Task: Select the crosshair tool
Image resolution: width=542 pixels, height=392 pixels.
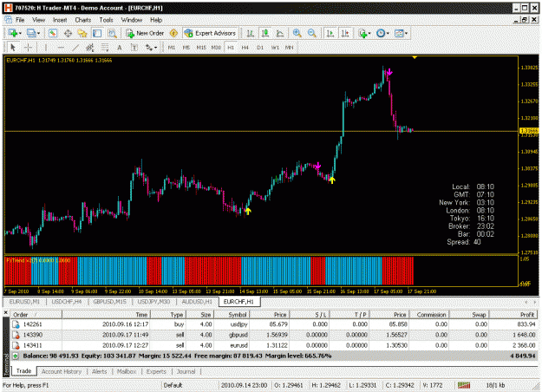Action: (x=28, y=48)
